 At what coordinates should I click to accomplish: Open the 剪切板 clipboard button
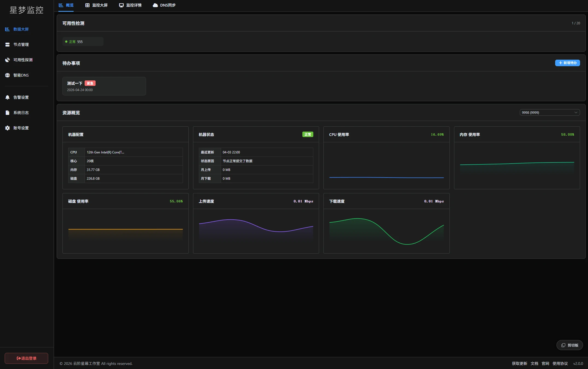(570, 345)
